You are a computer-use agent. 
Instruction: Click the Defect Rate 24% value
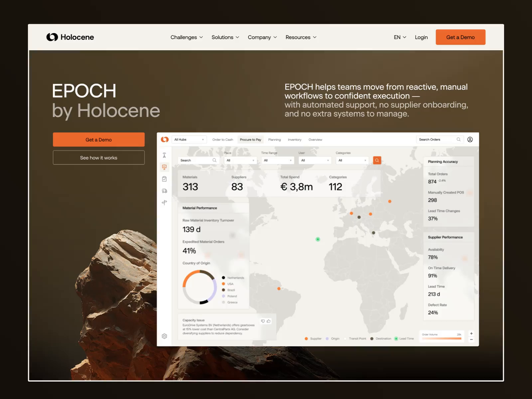click(433, 313)
